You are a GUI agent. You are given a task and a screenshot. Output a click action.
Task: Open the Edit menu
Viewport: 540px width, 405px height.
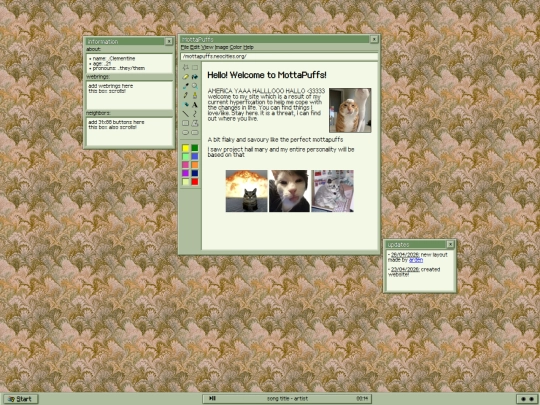point(195,47)
